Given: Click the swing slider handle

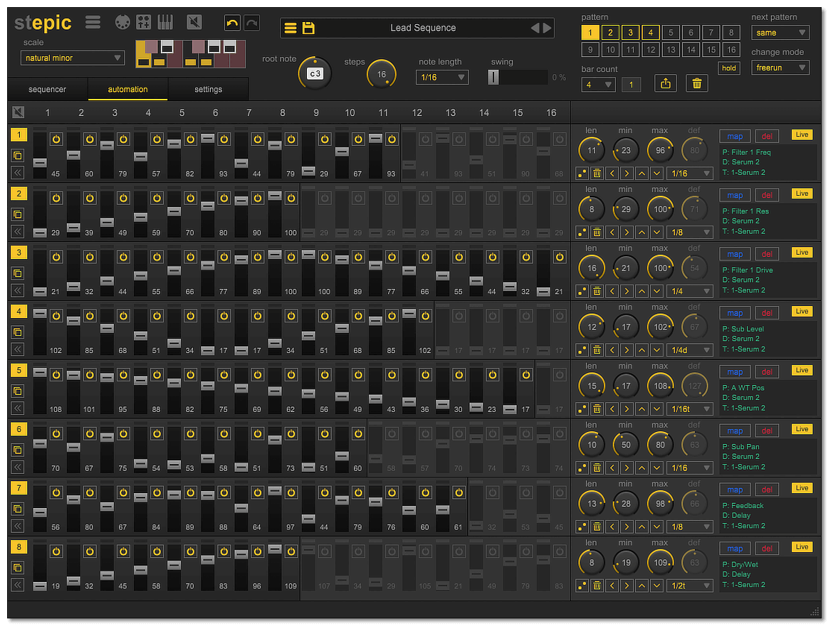Looking at the screenshot, I should point(493,78).
